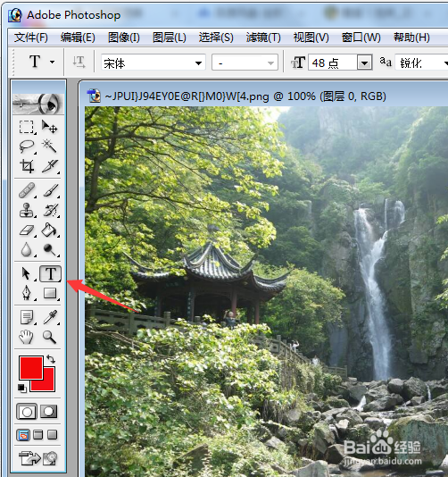Open the 帮助(H) menu
Viewport: 448px width, 477px height.
[x=411, y=38]
